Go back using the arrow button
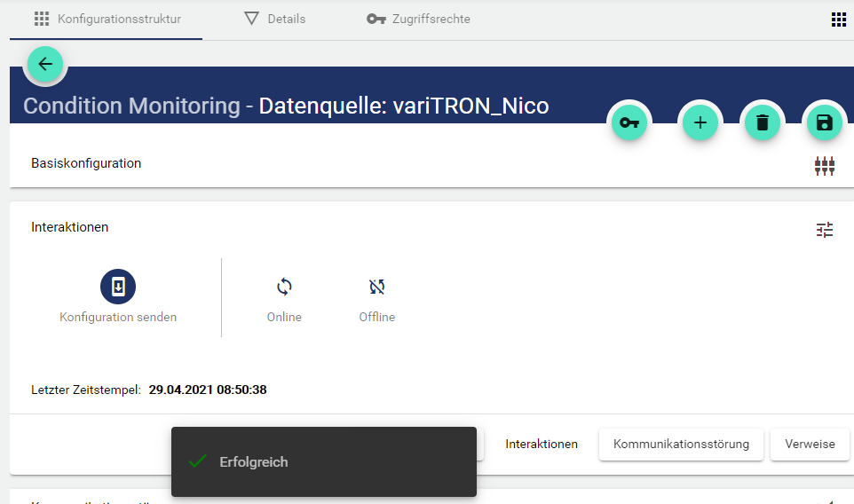The width and height of the screenshot is (854, 504). tap(45, 64)
